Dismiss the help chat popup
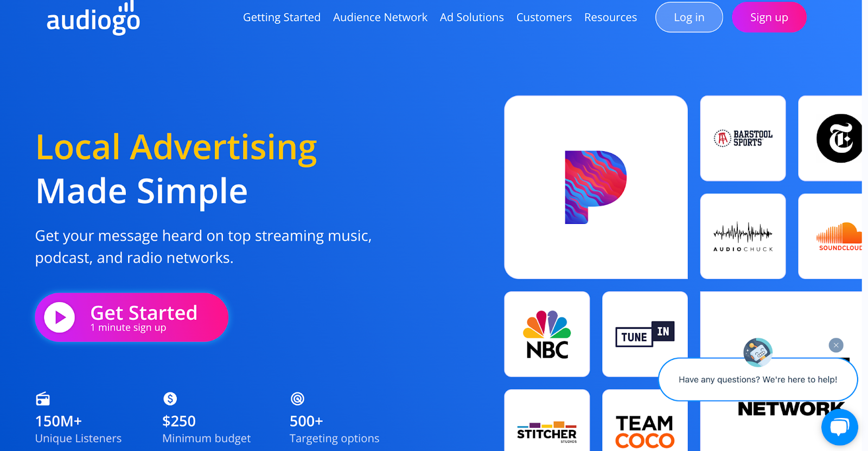This screenshot has width=868, height=451. tap(836, 345)
